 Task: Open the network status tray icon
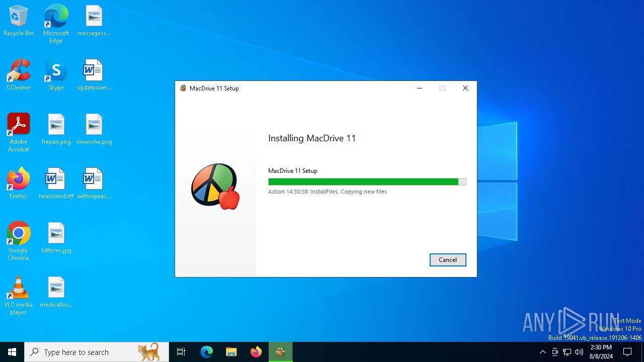[567, 352]
